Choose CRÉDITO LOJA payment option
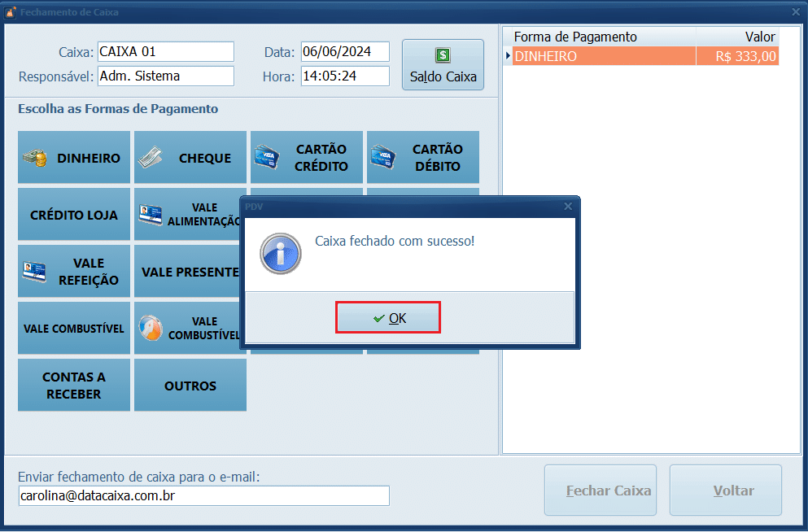Screen dimensions: 808x532 coord(74,216)
